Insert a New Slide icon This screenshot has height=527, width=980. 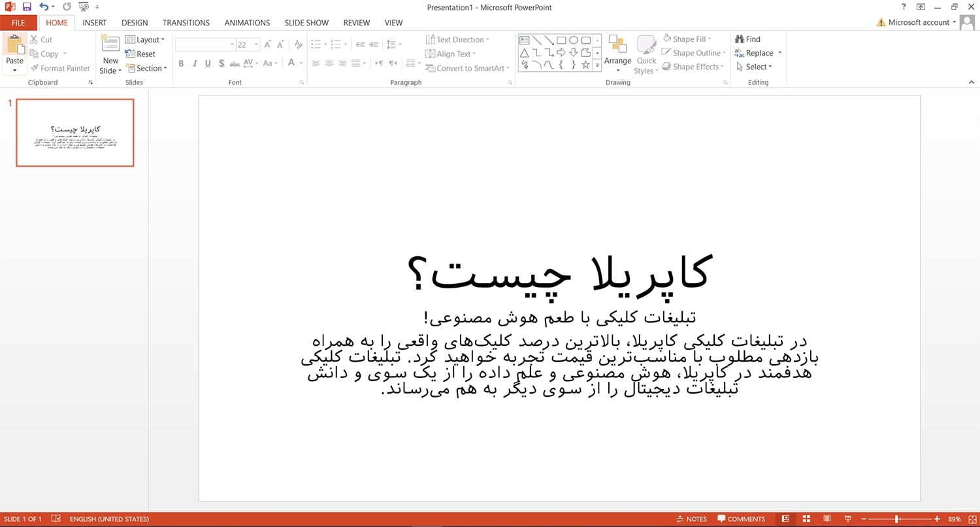pos(110,44)
